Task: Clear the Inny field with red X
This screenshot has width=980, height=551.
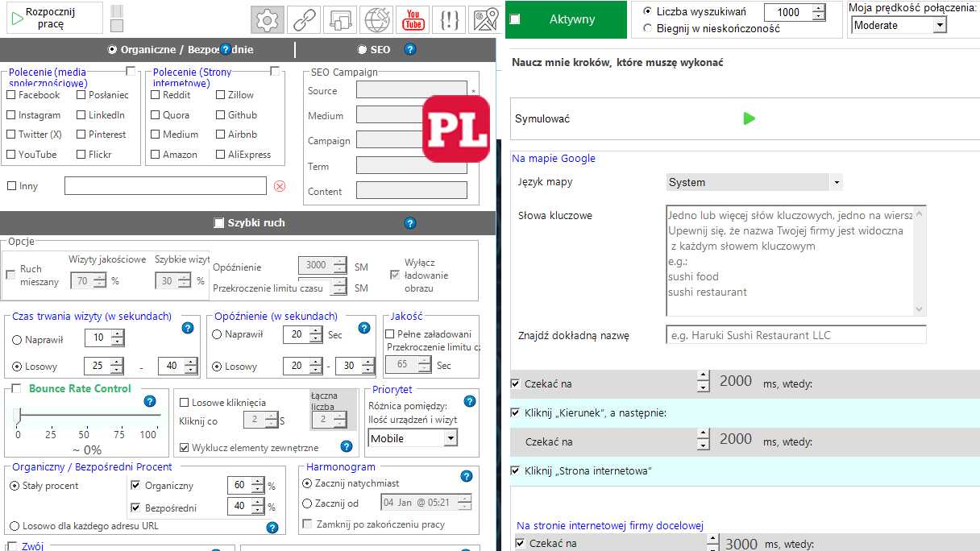Action: [x=280, y=186]
